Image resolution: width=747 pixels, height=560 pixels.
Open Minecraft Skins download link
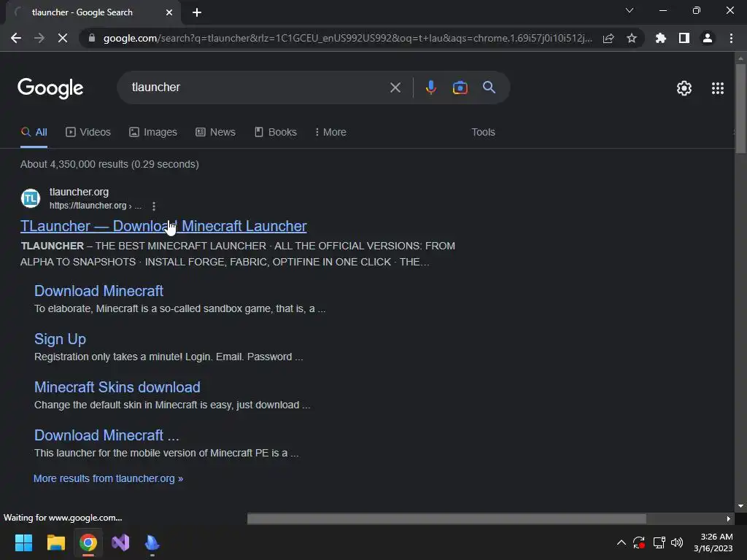point(117,387)
